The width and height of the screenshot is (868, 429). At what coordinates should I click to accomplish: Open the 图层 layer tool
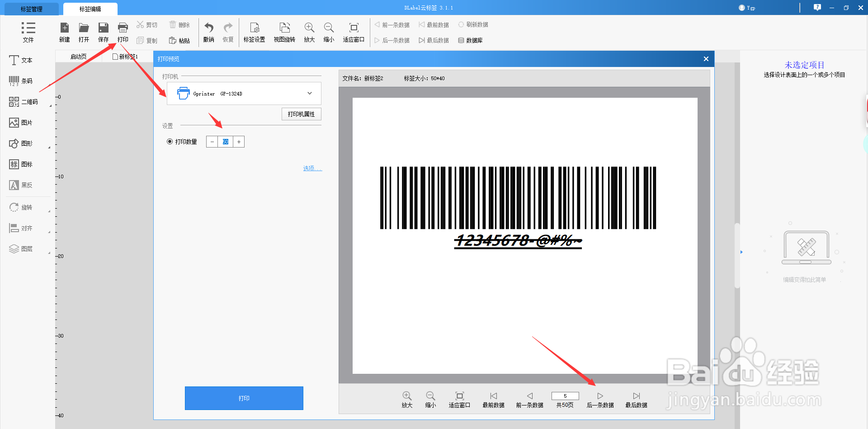pyautogui.click(x=21, y=249)
